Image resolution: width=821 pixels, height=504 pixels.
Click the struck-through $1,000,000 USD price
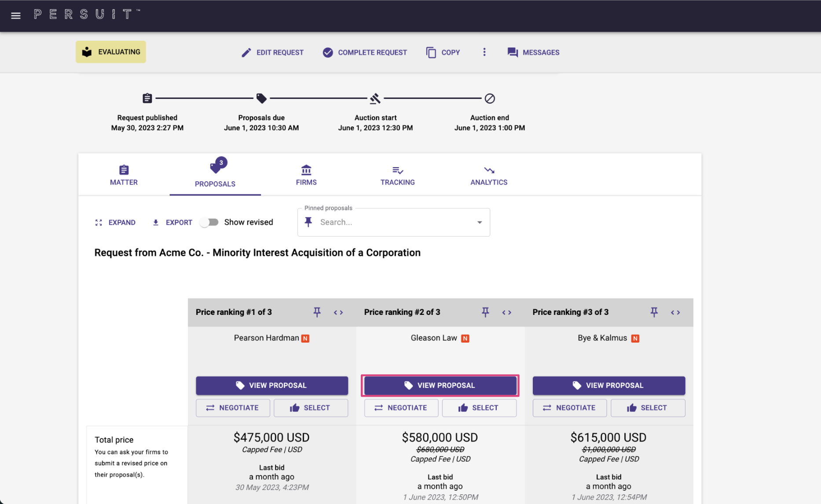pyautogui.click(x=608, y=449)
